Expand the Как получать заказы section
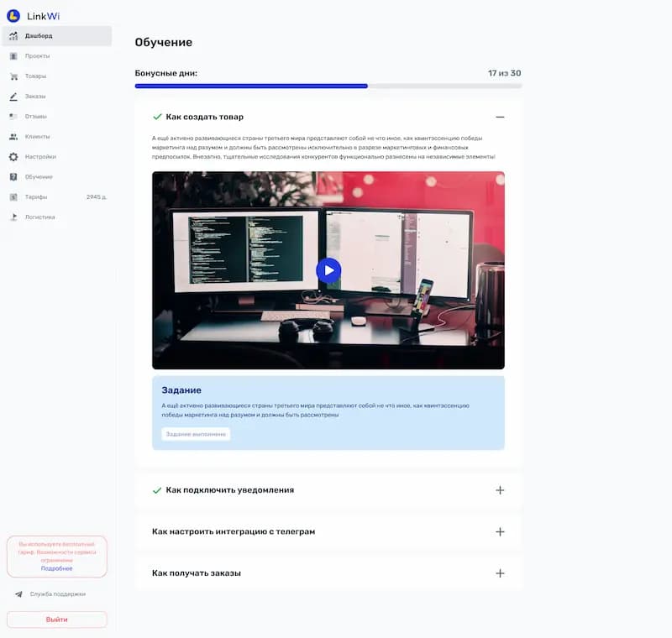The image size is (672, 638). 500,573
